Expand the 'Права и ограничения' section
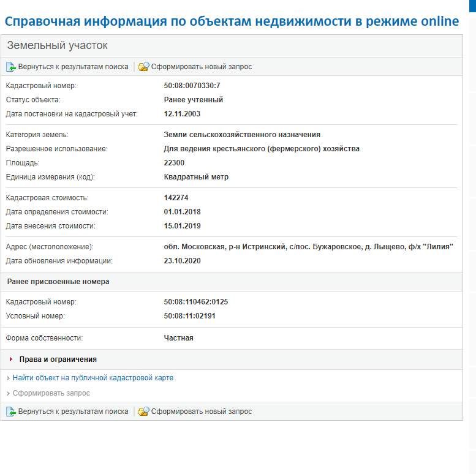This screenshot has width=476, height=474. click(x=58, y=359)
